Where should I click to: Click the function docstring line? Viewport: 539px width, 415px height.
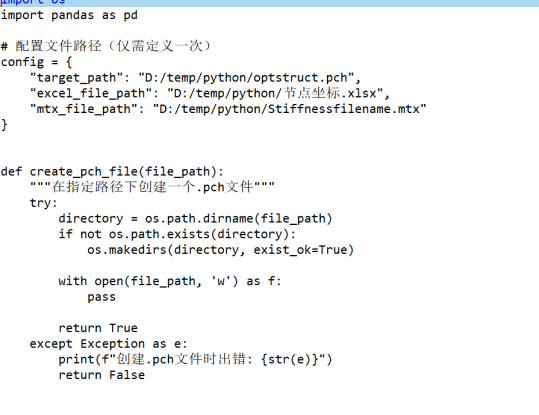pyautogui.click(x=152, y=187)
